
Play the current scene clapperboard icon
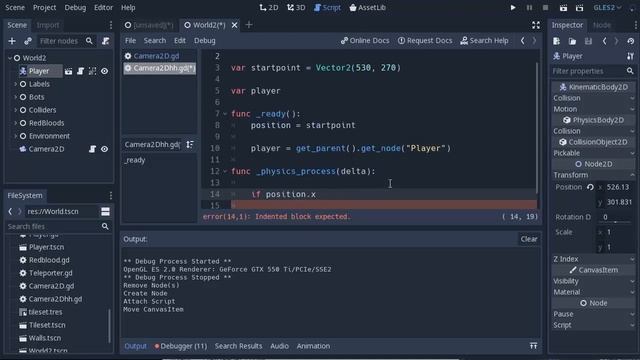click(x=563, y=8)
